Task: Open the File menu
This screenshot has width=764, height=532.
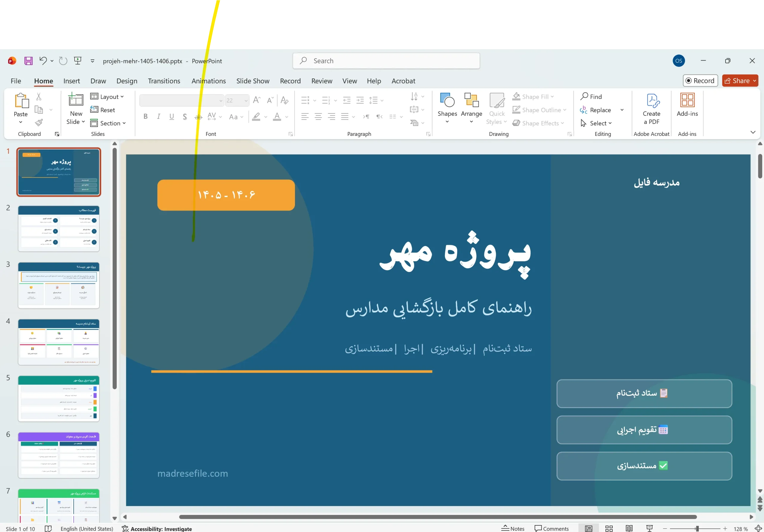Action: (x=16, y=81)
